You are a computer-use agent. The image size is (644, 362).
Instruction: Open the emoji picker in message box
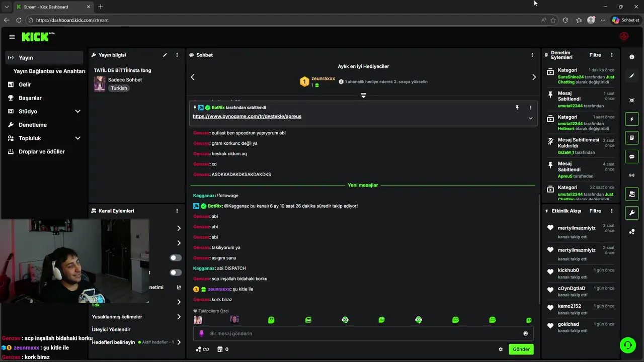[525, 333]
